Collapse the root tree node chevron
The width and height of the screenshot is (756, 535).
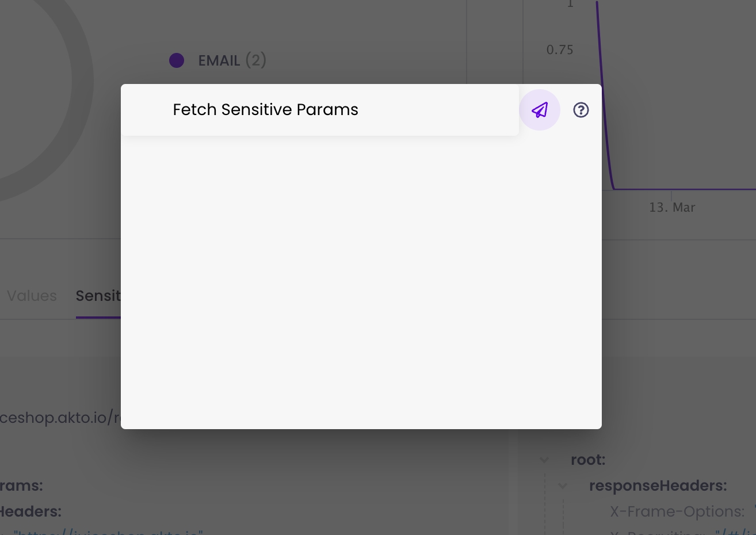pyautogui.click(x=544, y=460)
